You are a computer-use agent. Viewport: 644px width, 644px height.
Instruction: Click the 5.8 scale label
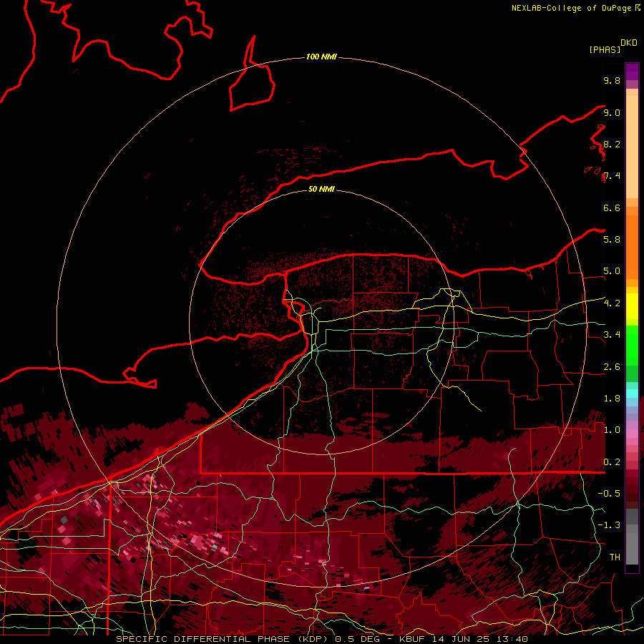pos(612,239)
